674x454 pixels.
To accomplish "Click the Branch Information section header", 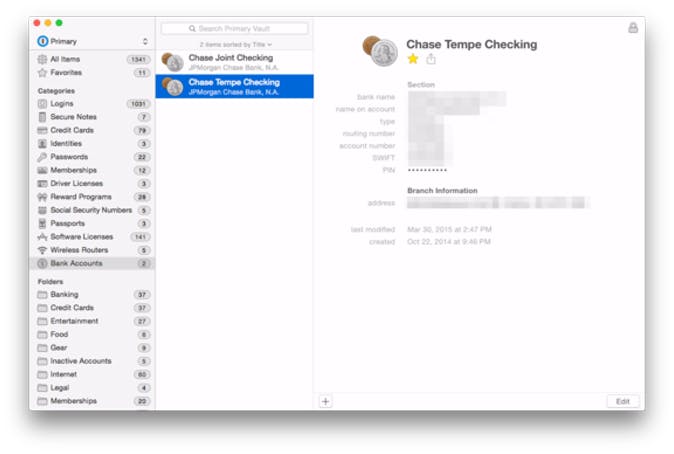I will pos(442,190).
